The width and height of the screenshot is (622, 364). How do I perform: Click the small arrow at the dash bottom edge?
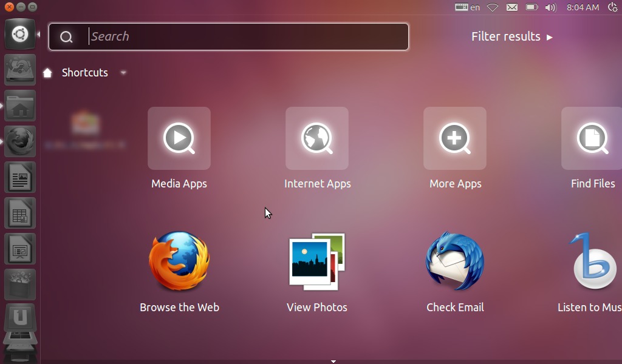[333, 361]
